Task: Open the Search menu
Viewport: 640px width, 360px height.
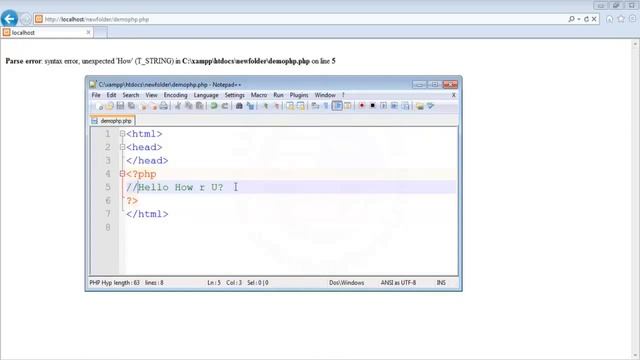Action: click(x=131, y=95)
